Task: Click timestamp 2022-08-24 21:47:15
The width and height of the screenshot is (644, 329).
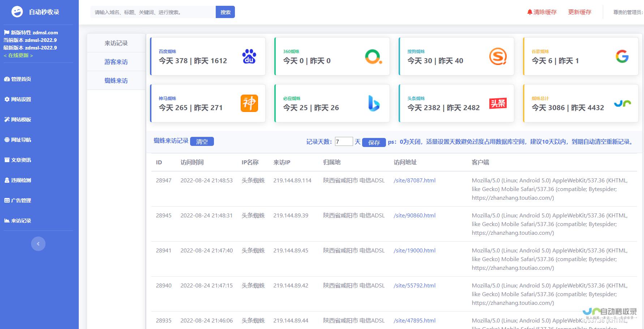Action: click(x=207, y=285)
